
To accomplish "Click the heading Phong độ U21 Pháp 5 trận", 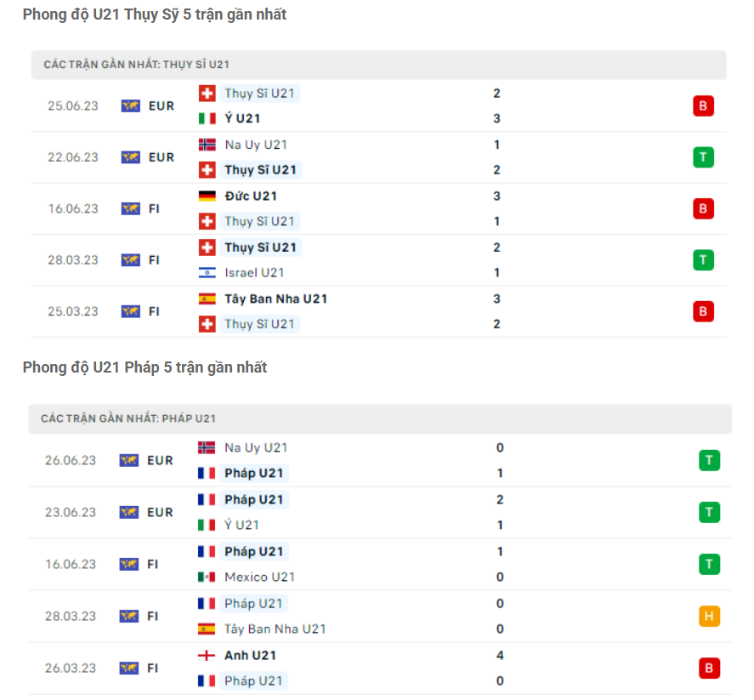I will (144, 367).
